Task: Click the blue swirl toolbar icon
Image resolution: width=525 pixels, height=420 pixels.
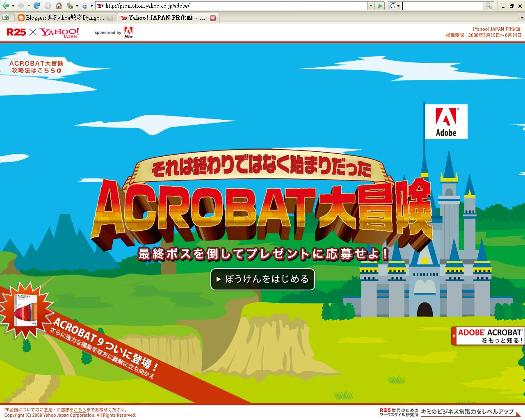Action: [x=84, y=6]
